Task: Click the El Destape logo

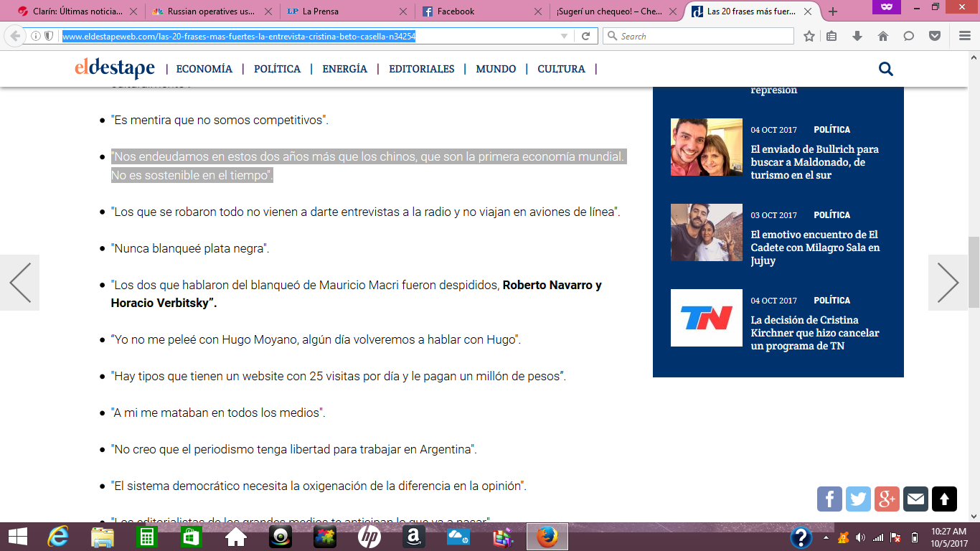Action: (115, 68)
